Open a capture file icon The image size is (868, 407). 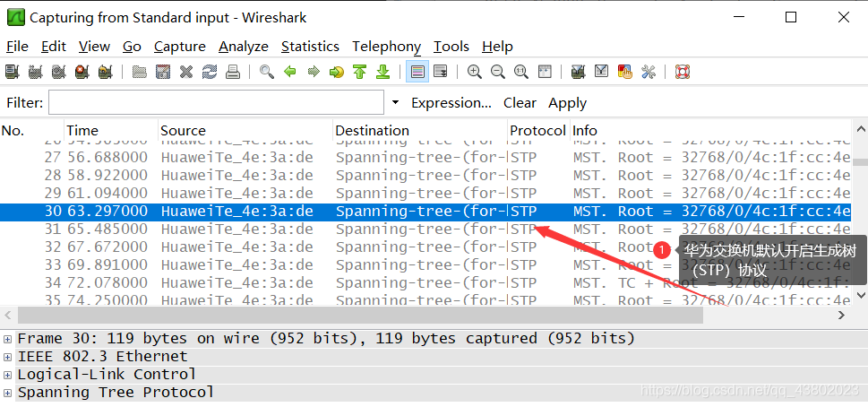tap(140, 72)
